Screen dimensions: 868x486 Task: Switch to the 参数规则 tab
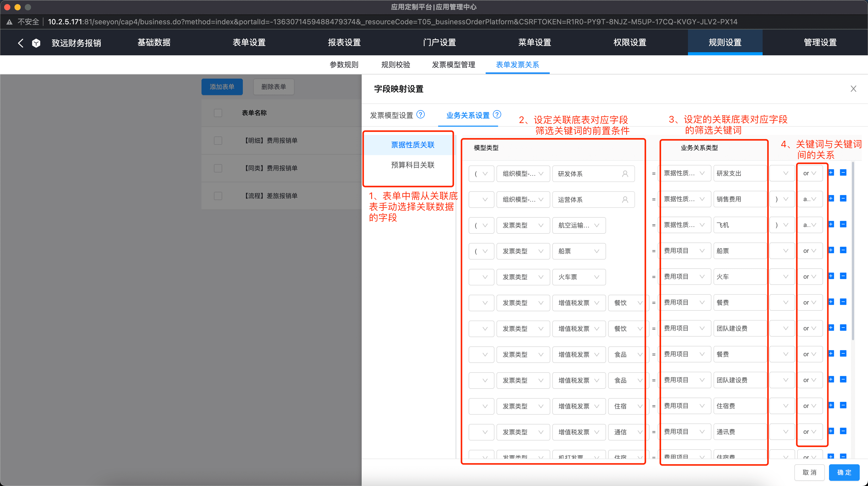pyautogui.click(x=344, y=64)
